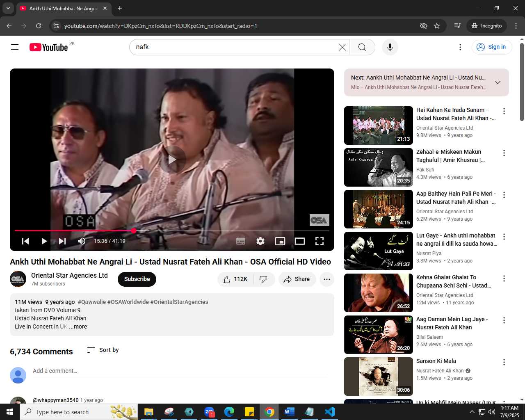Screen dimensions: 525x420
Task: Open Zehaal-e-Miskeen video thumbnail
Action: [379, 167]
